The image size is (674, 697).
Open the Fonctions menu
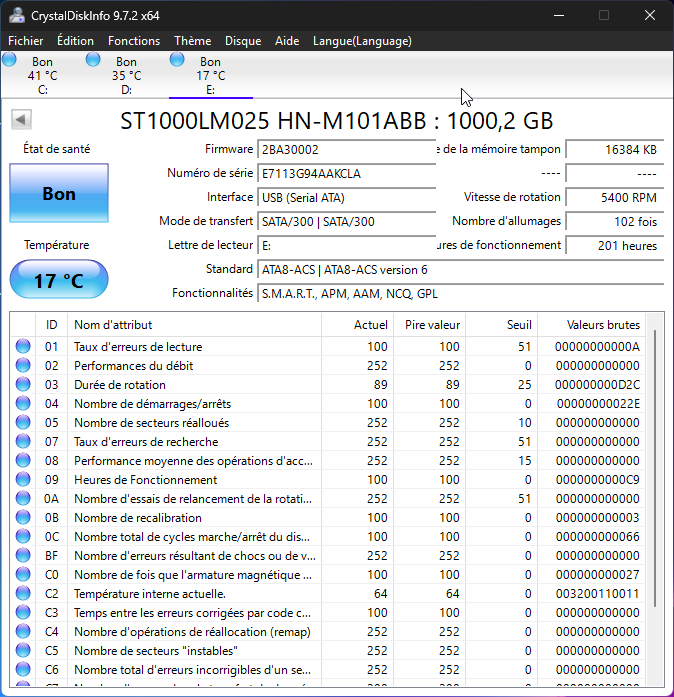pos(134,41)
